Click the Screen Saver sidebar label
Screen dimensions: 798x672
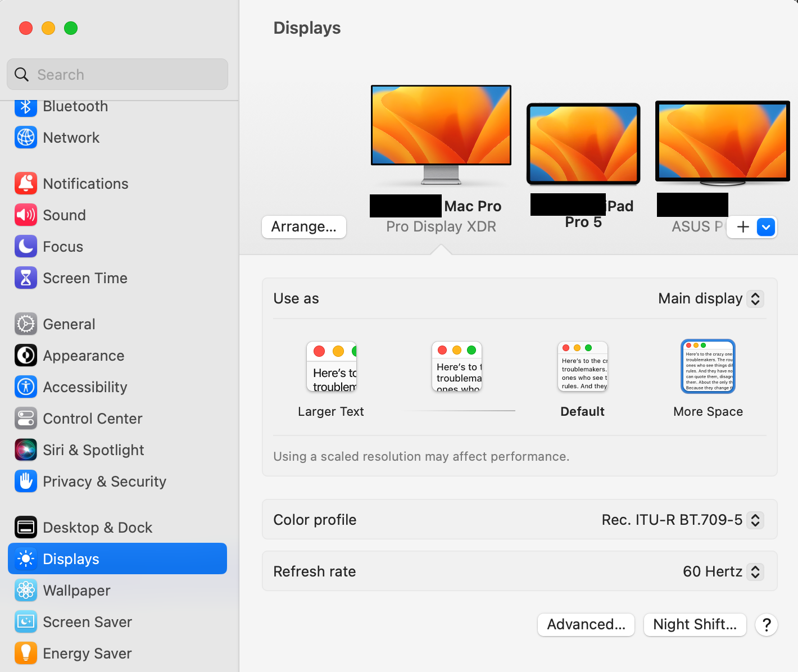tap(87, 622)
